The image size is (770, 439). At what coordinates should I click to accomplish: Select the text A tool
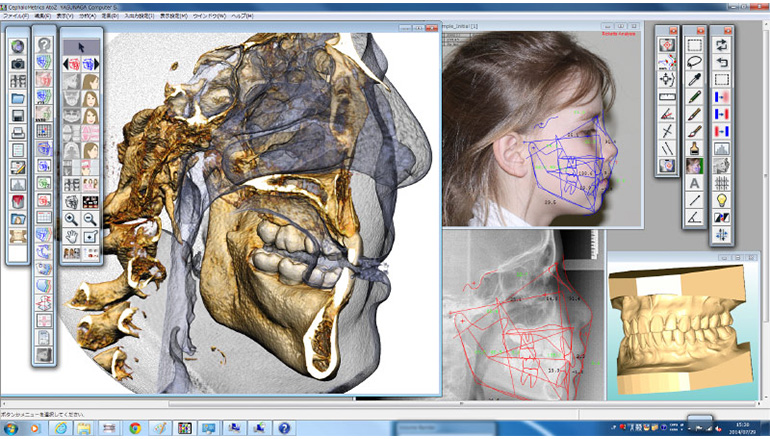[694, 183]
